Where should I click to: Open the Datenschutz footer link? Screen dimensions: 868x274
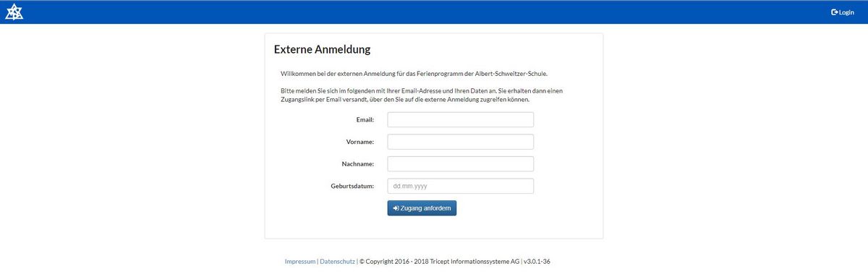[x=337, y=261]
